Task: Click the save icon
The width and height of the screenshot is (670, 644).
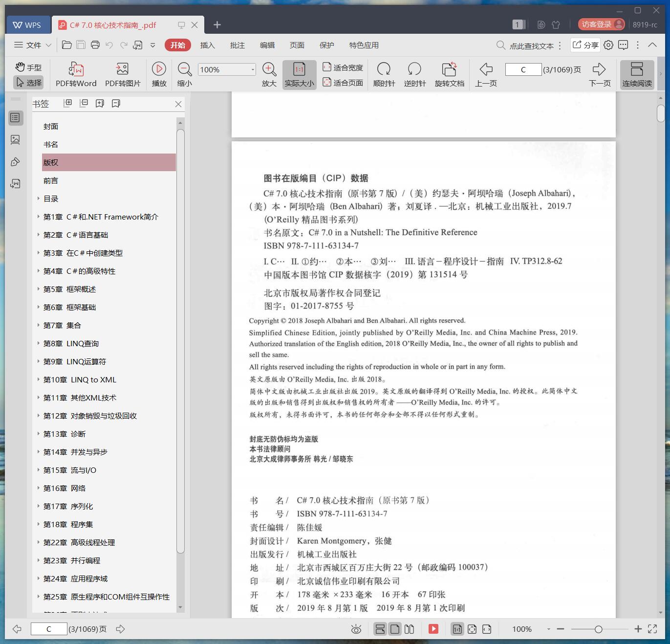Action: 81,45
